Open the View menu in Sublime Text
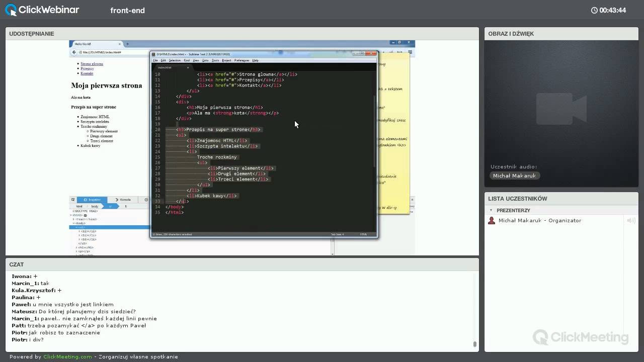The height and width of the screenshot is (362, 644). 196,60
